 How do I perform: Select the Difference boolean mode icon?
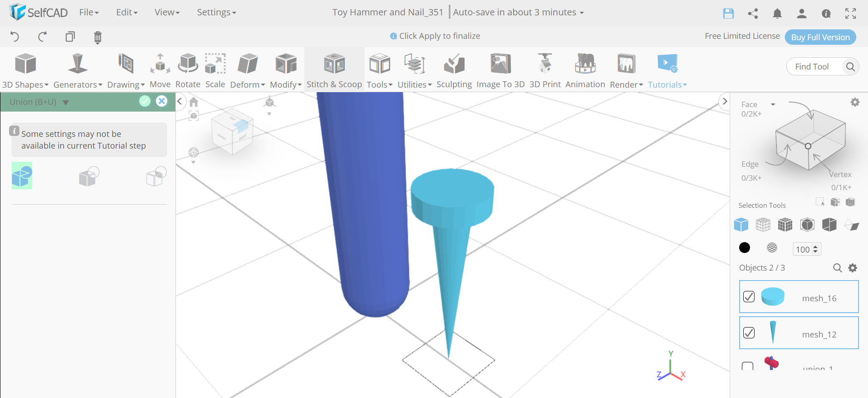[89, 176]
